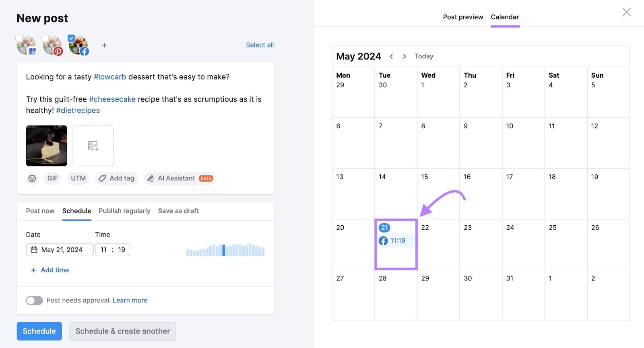This screenshot has height=348, width=644.
Task: Click the Schedule & create another button
Action: 122,331
